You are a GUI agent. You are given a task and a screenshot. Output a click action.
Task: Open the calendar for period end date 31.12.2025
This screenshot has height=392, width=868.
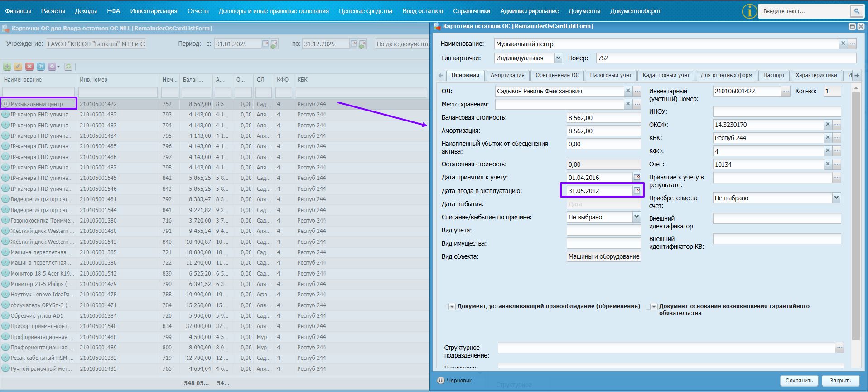coord(354,44)
